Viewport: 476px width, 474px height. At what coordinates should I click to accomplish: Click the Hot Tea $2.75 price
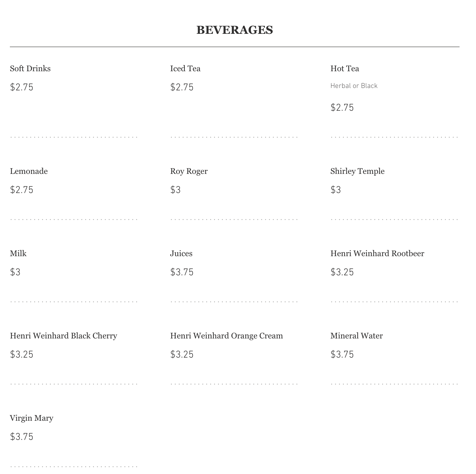point(342,107)
